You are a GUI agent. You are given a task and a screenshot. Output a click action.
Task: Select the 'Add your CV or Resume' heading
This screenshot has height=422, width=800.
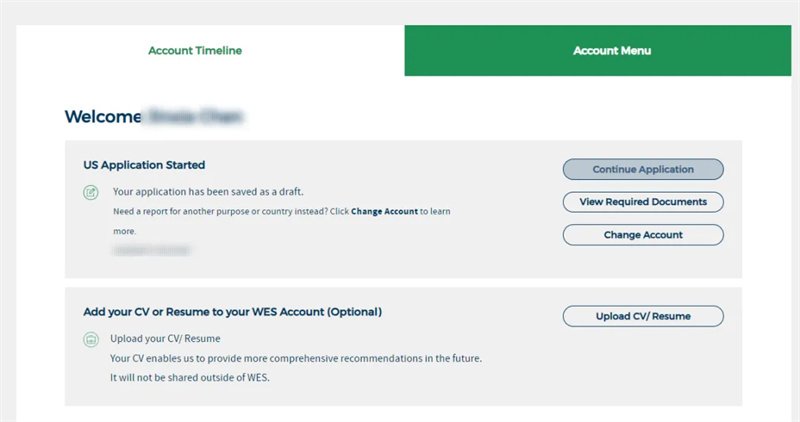(x=232, y=312)
